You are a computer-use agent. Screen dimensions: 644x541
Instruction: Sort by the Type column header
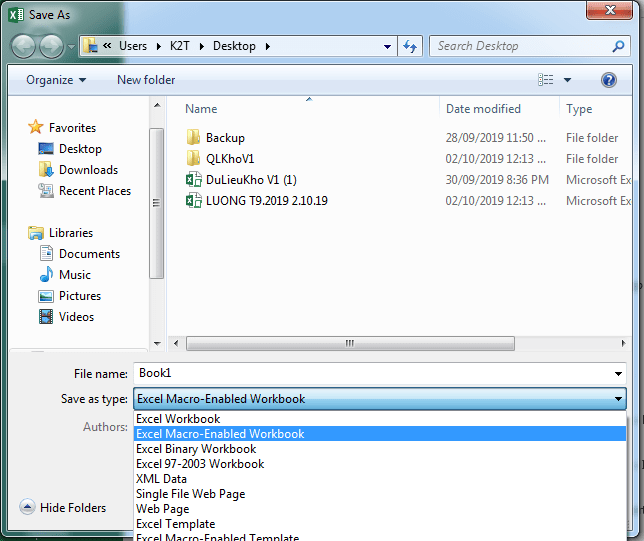pyautogui.click(x=579, y=109)
